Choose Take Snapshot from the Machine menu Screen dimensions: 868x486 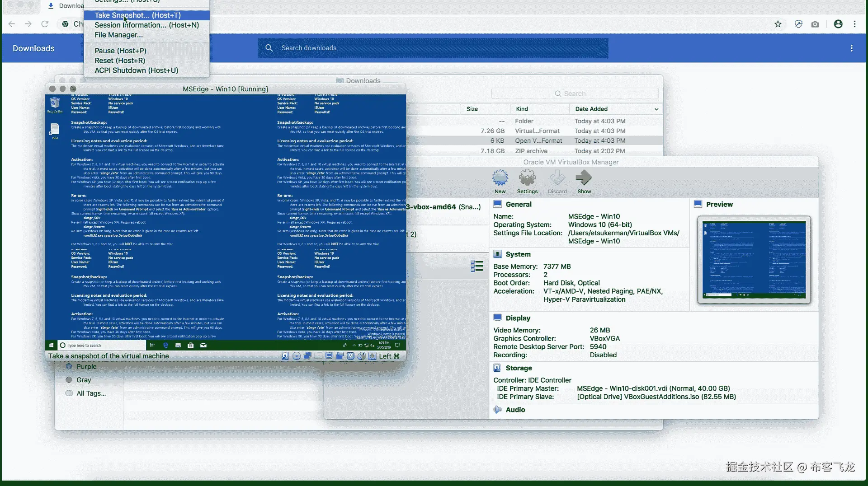[x=146, y=15]
